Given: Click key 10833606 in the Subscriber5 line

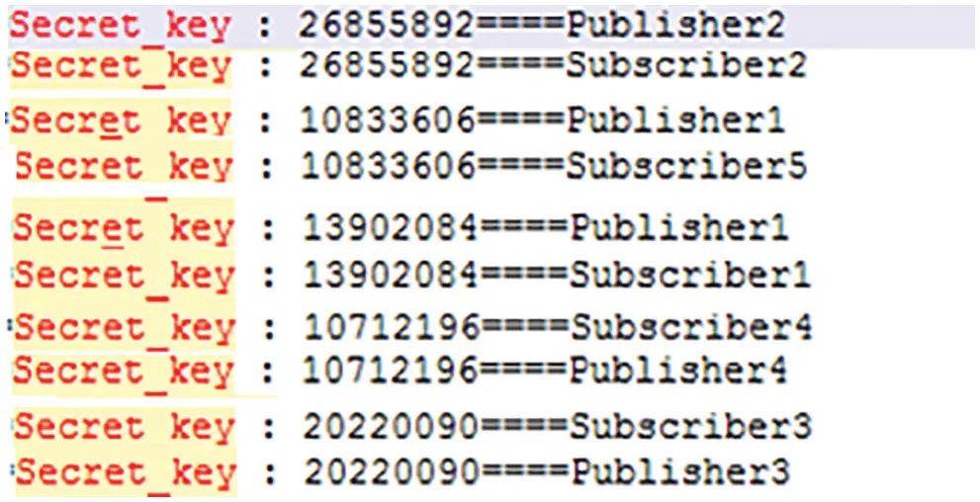Looking at the screenshot, I should coord(388,167).
